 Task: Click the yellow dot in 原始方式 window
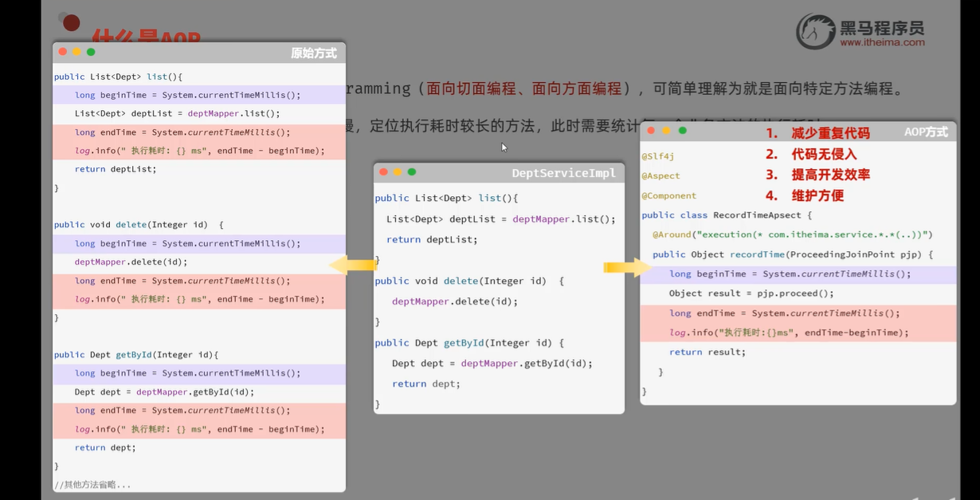[76, 52]
